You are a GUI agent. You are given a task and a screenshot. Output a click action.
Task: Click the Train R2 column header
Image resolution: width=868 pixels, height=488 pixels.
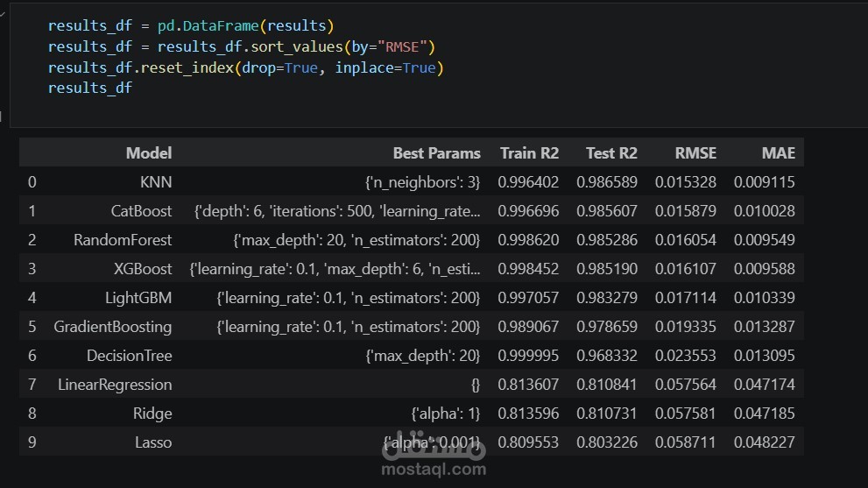coord(529,152)
